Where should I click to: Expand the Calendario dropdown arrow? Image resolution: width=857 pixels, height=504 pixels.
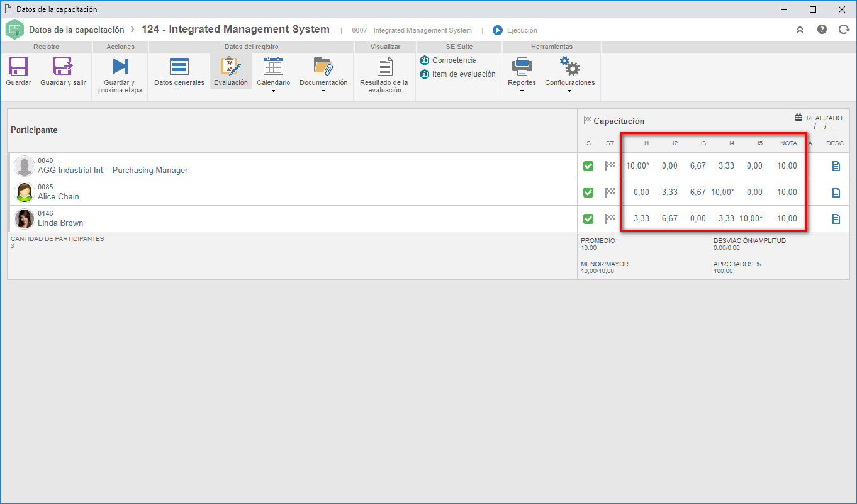[273, 91]
